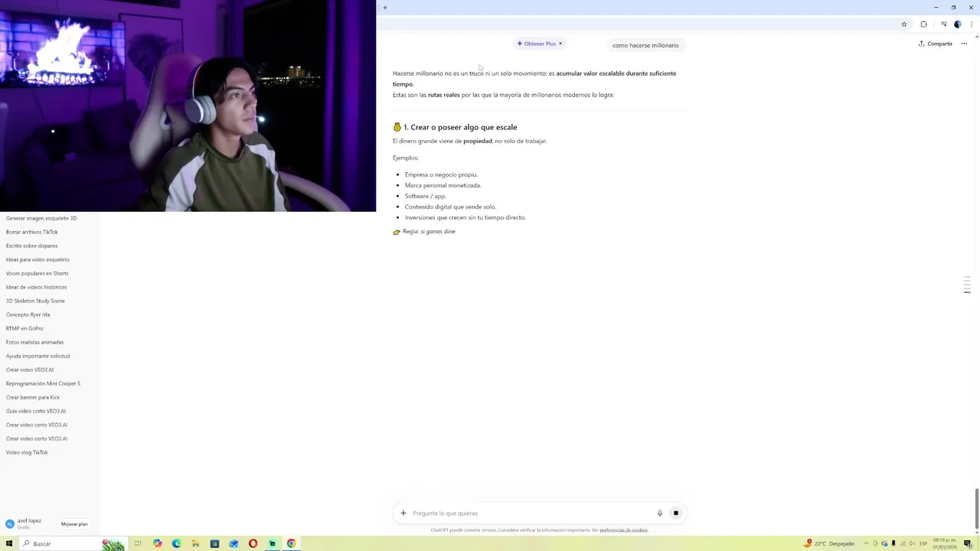The image size is (980, 551).
Task: Open the volume speaker icon in tray
Action: pos(911,543)
